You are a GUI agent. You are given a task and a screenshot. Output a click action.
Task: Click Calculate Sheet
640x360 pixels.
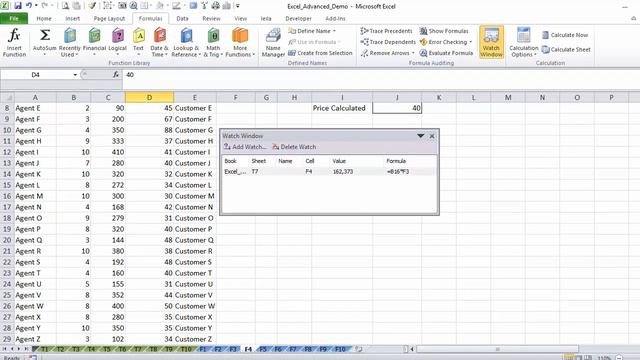pos(566,49)
